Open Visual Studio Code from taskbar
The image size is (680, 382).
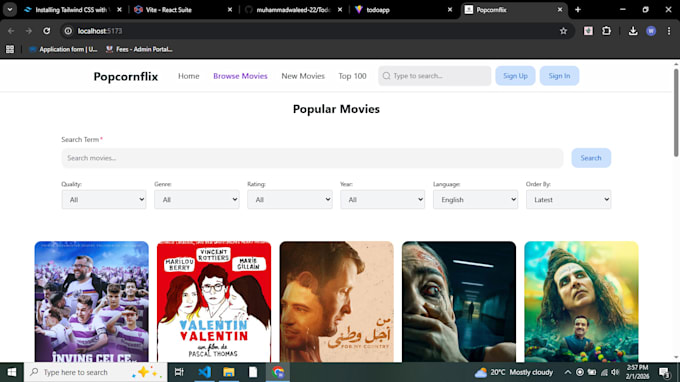coord(204,372)
